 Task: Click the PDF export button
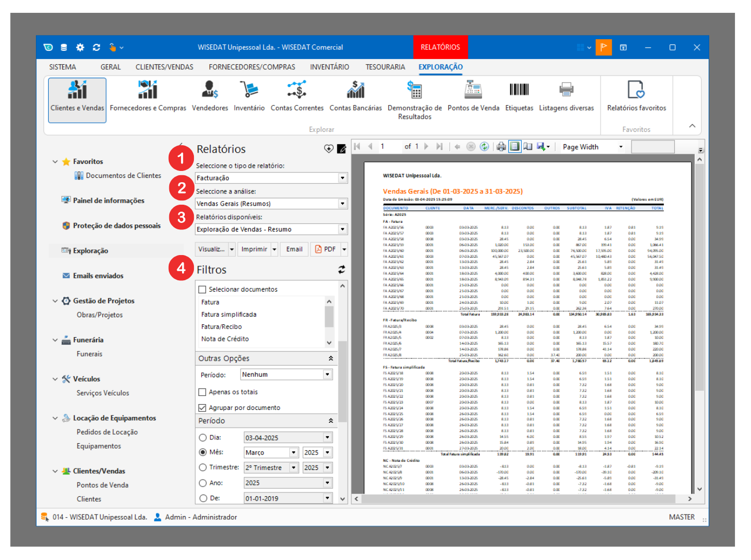[x=326, y=249]
